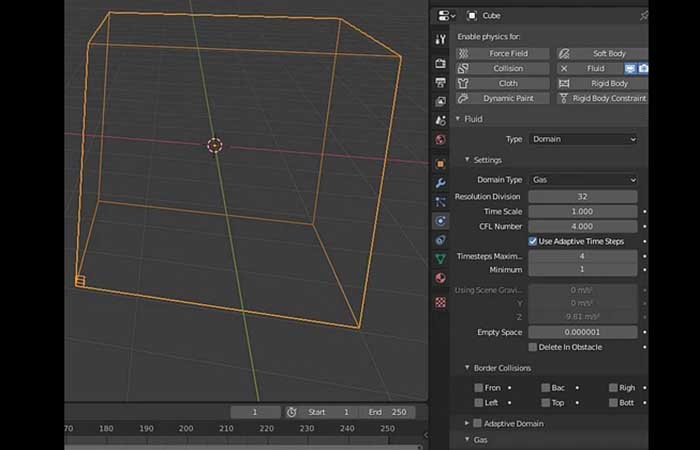Click the Time Scale animate dot
Viewport: 700px width, 450px height.
pos(645,212)
